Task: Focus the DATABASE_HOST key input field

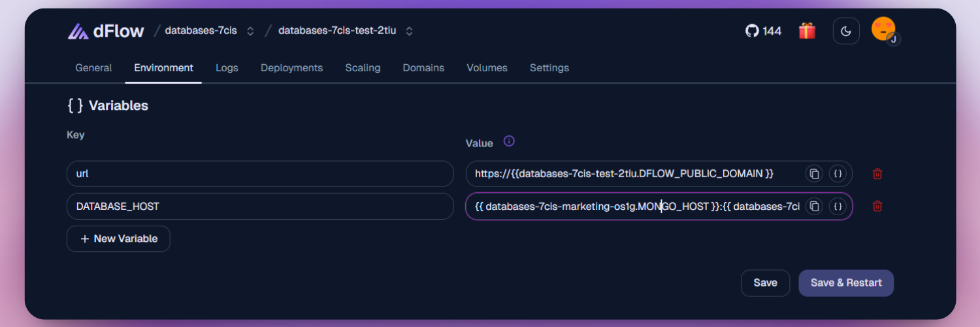Action: coord(260,206)
